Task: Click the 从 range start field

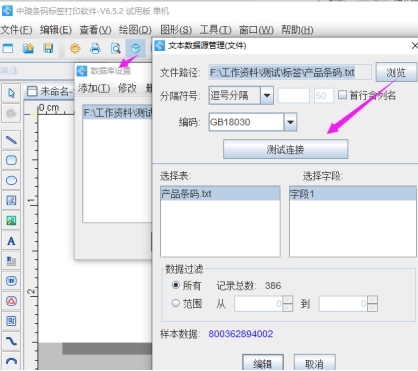Action: 259,304
